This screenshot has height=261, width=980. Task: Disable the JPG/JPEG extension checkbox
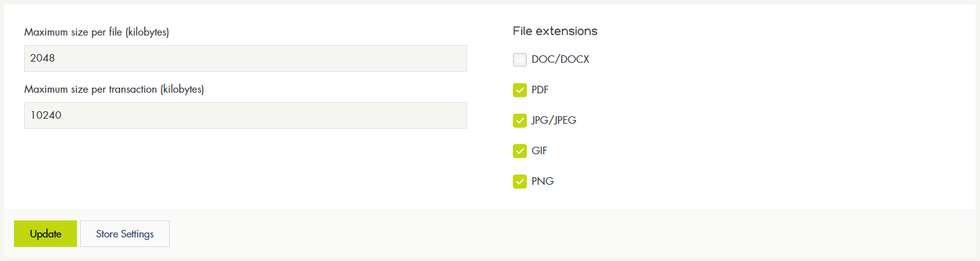tap(520, 121)
